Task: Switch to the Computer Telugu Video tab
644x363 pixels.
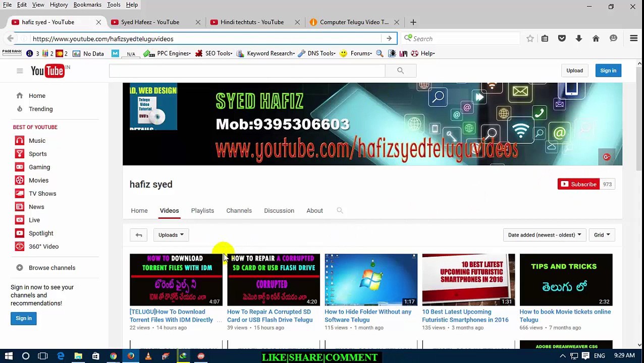Action: (x=354, y=22)
